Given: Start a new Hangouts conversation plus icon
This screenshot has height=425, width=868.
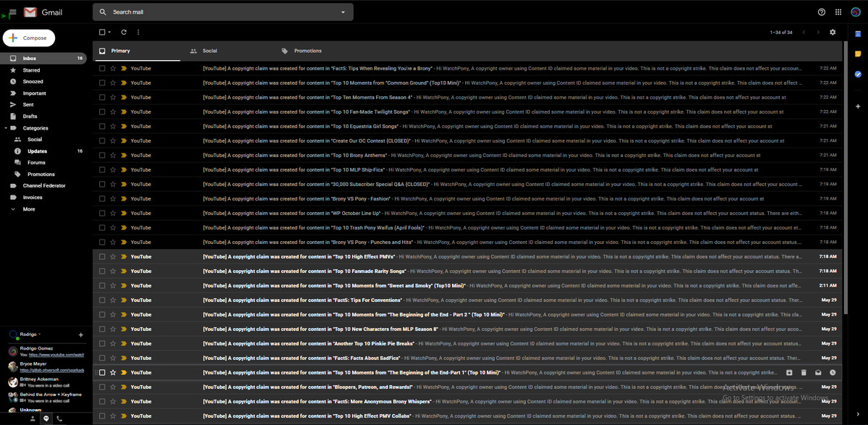Looking at the screenshot, I should (x=80, y=335).
